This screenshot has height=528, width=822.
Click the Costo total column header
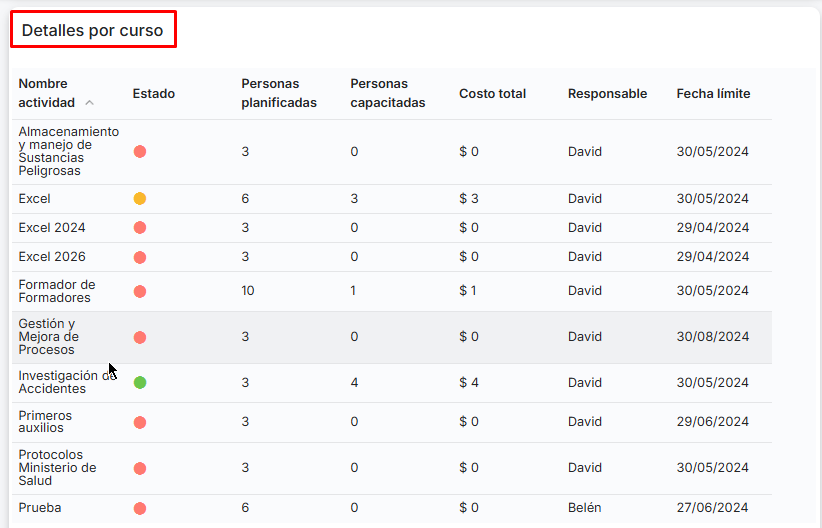click(x=492, y=94)
